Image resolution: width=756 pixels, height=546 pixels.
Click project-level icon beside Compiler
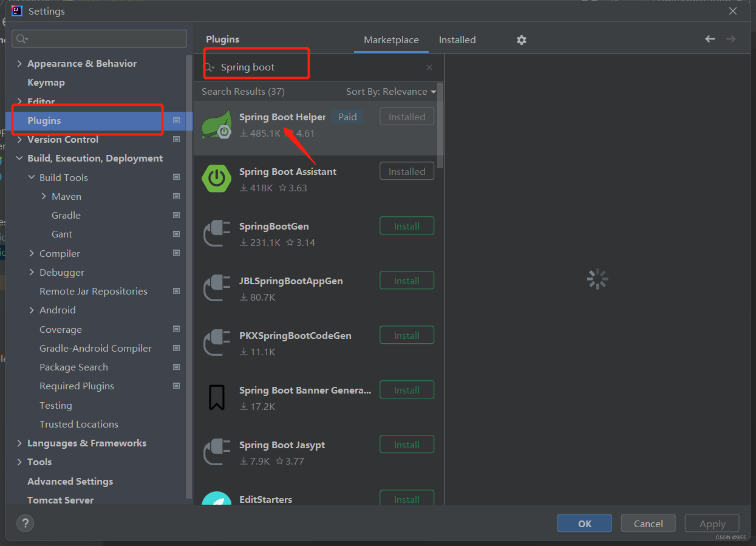point(176,253)
